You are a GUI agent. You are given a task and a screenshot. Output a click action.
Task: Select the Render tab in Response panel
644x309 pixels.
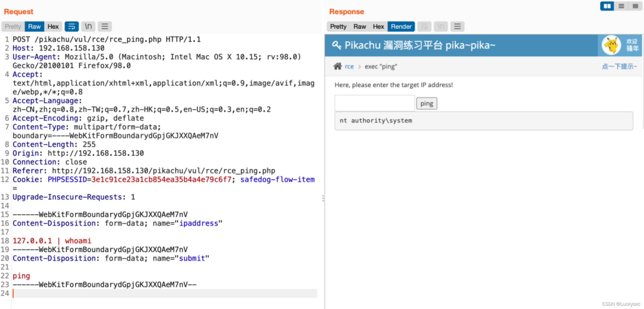pos(401,26)
